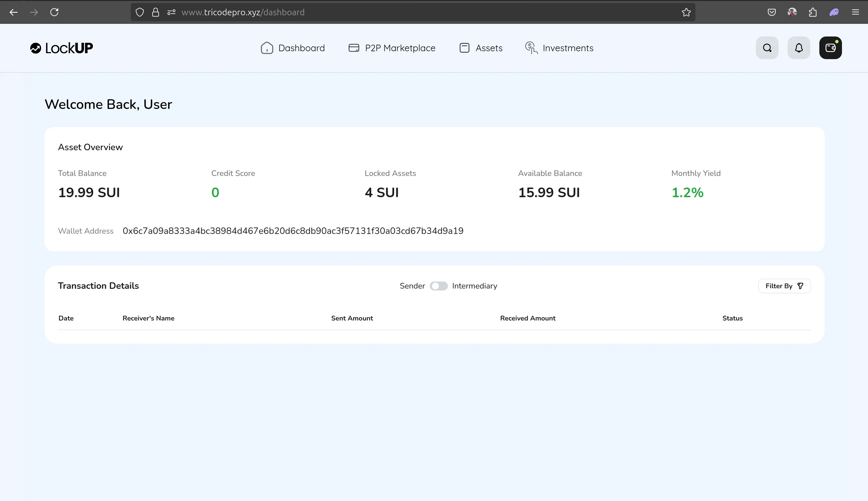The image size is (868, 501).
Task: Click the site security padlock
Action: [x=156, y=12]
